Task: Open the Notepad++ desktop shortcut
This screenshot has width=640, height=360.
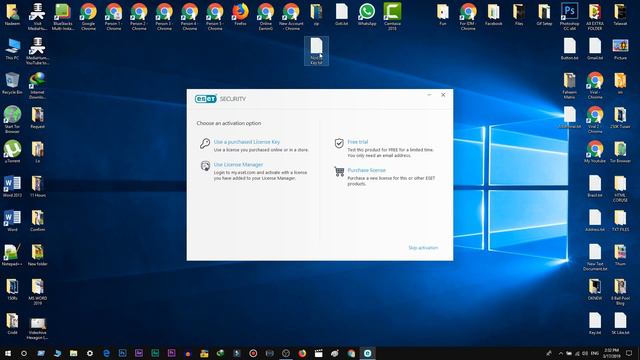Action: point(12,255)
